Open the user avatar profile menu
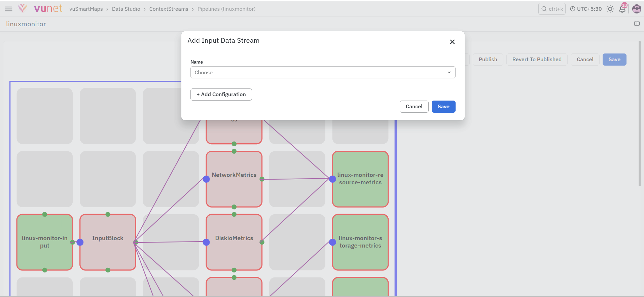The image size is (644, 297). [x=637, y=9]
